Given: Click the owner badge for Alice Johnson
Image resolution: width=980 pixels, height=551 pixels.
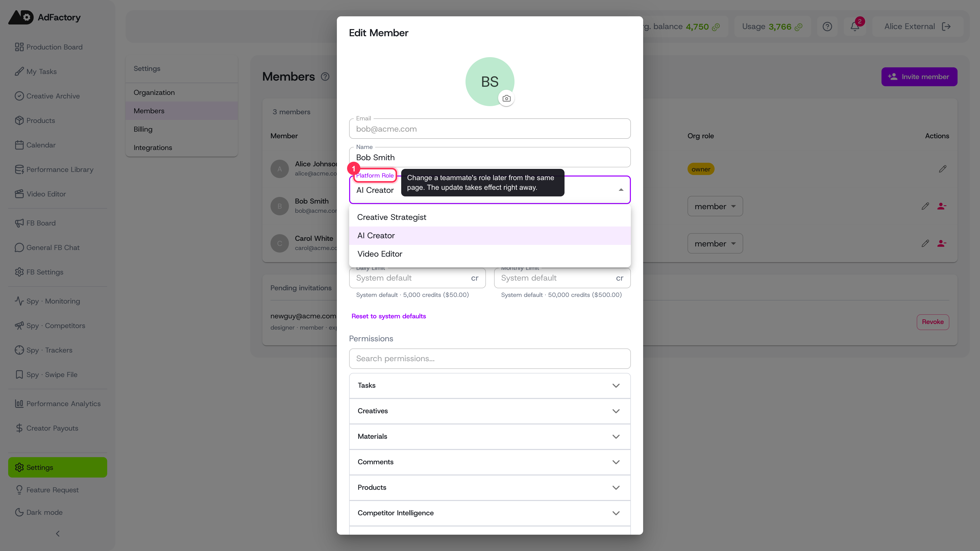Looking at the screenshot, I should point(701,169).
